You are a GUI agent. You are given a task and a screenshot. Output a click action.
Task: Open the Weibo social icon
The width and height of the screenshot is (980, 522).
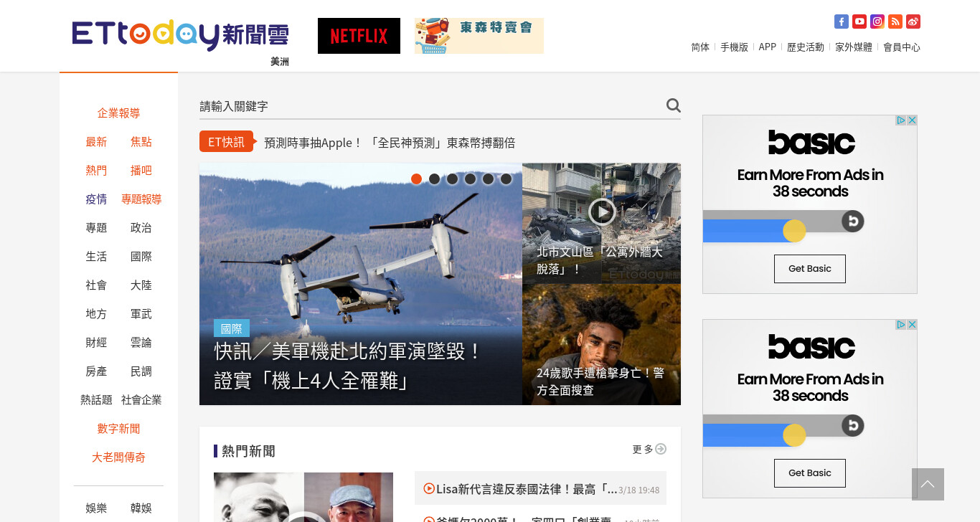click(x=913, y=22)
